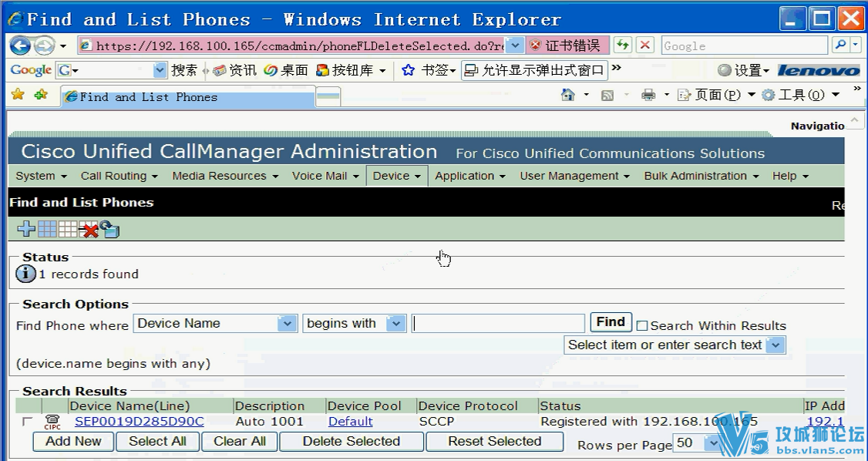
Task: Go back with the browser Back arrow
Action: [x=21, y=45]
